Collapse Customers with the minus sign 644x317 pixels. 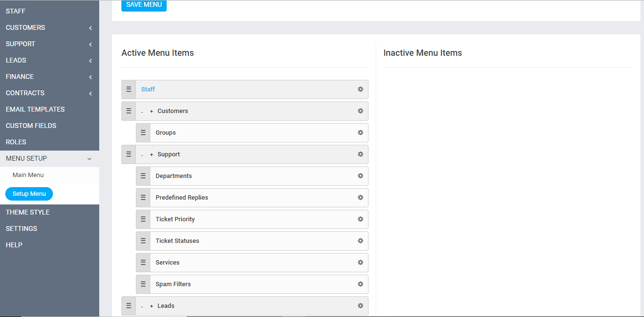[142, 112]
